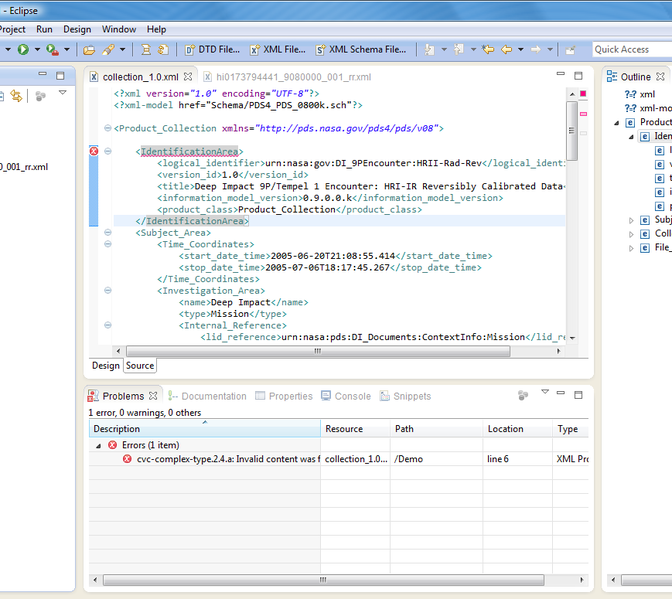The image size is (672, 599).
Task: Click the editor's vertical scrollbar thumb
Action: pyautogui.click(x=572, y=130)
